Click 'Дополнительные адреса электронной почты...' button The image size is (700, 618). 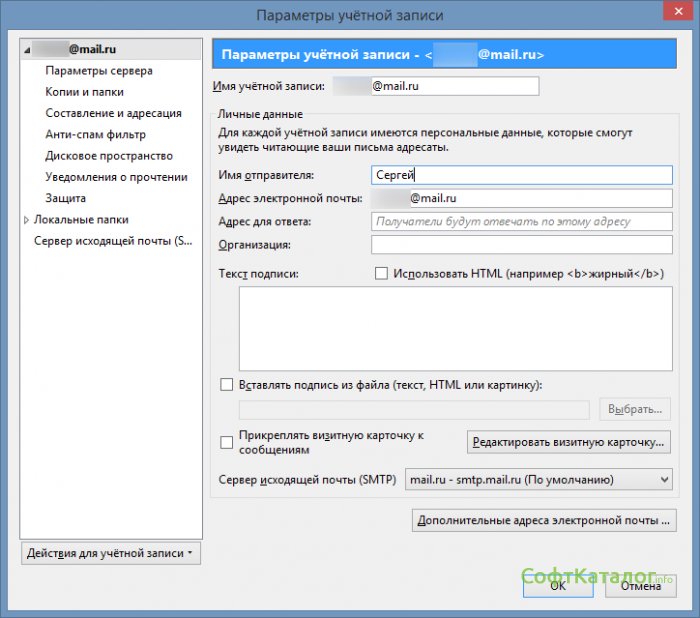[545, 521]
